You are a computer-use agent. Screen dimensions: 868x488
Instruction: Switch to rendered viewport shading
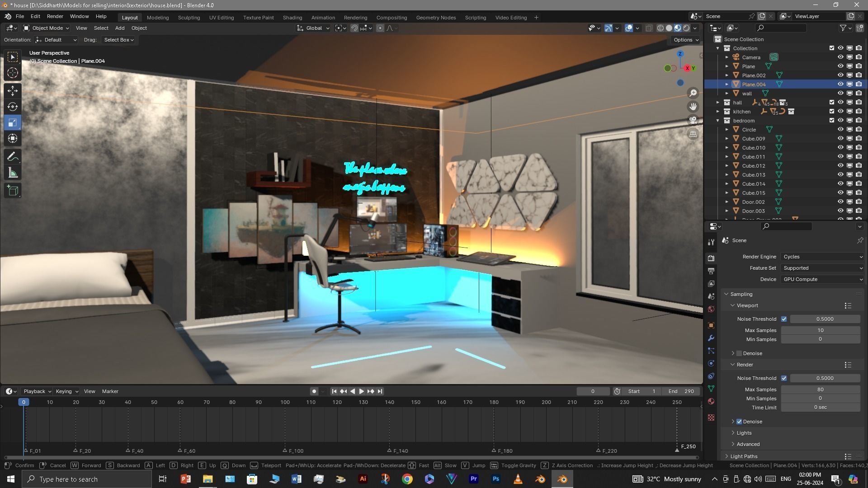[686, 28]
